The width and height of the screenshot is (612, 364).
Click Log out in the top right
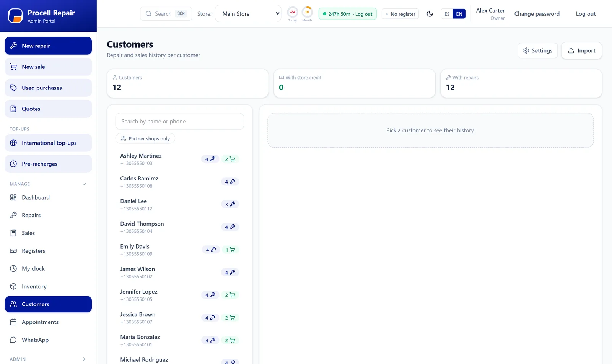point(586,14)
